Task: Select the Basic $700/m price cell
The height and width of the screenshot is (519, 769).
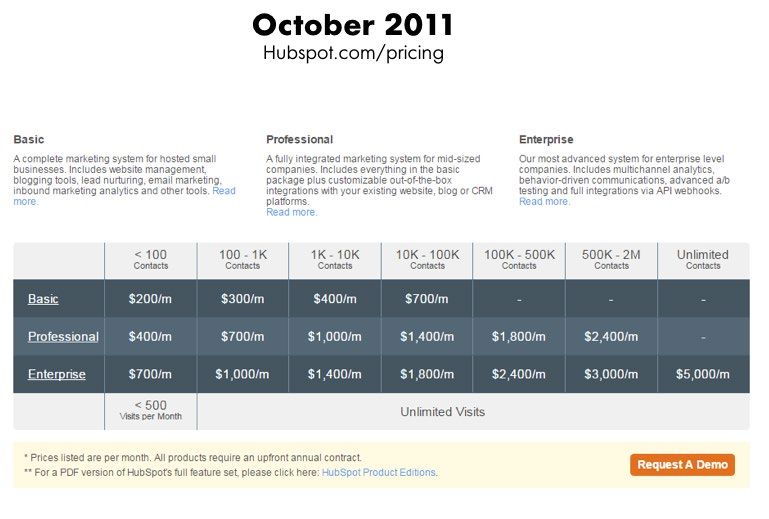Action: pos(427,299)
